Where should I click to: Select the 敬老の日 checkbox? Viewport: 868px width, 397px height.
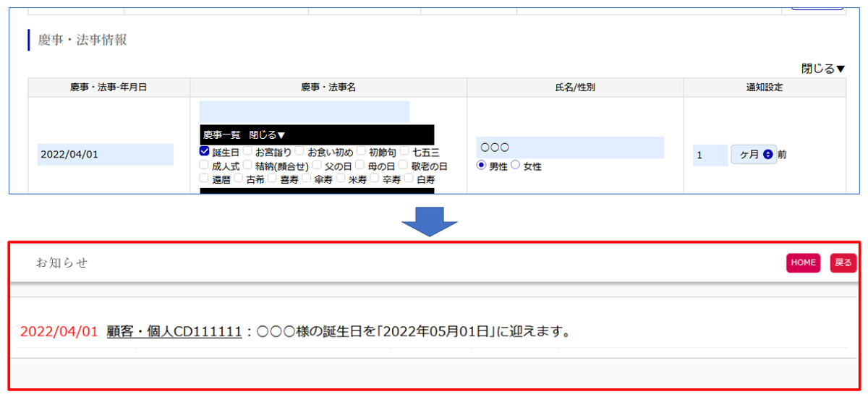pos(404,166)
